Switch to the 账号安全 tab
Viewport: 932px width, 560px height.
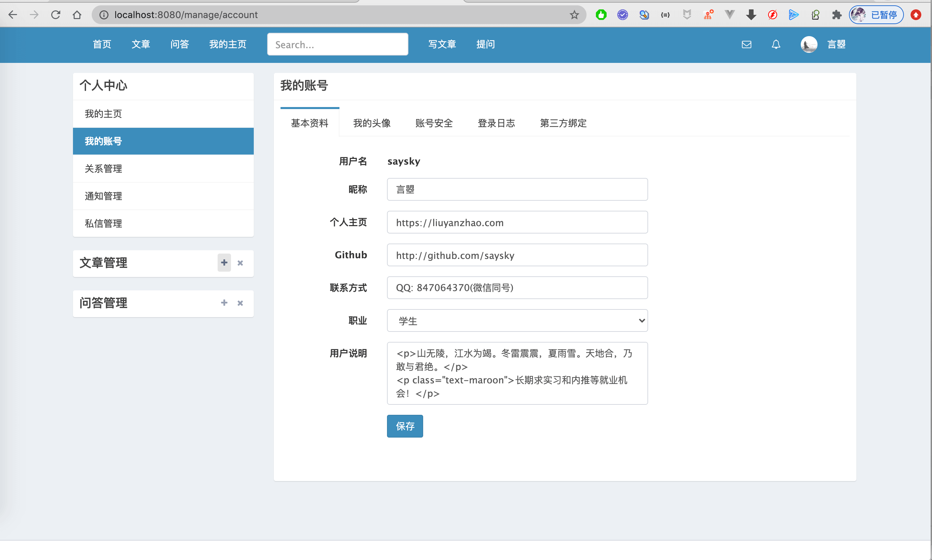(x=434, y=123)
